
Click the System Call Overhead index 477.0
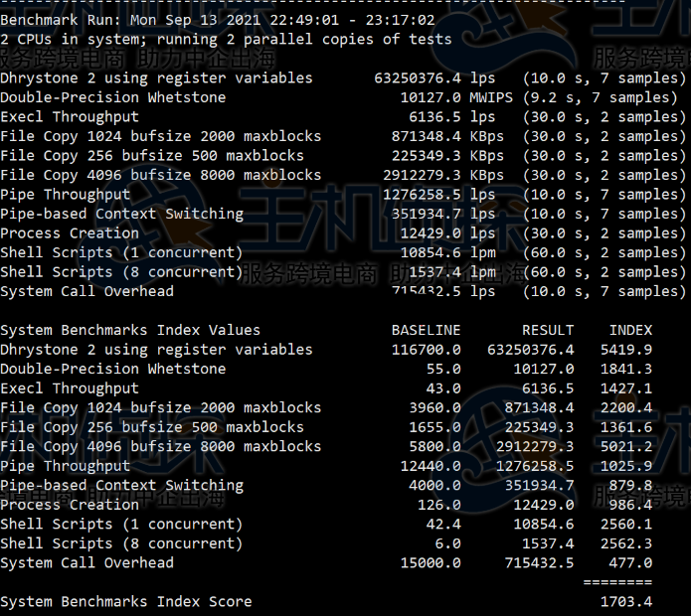tap(629, 562)
